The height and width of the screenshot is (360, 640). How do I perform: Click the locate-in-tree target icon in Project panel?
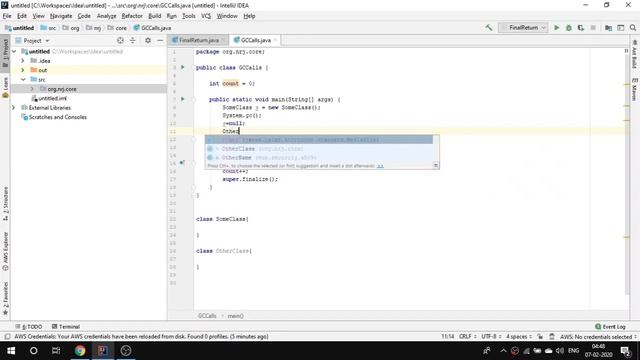120,40
